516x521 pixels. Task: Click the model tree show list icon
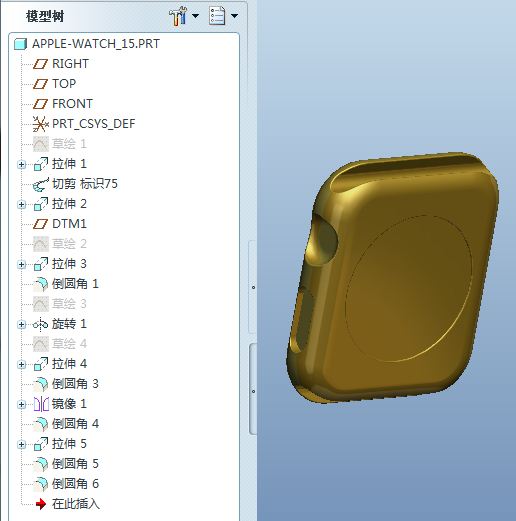point(217,16)
